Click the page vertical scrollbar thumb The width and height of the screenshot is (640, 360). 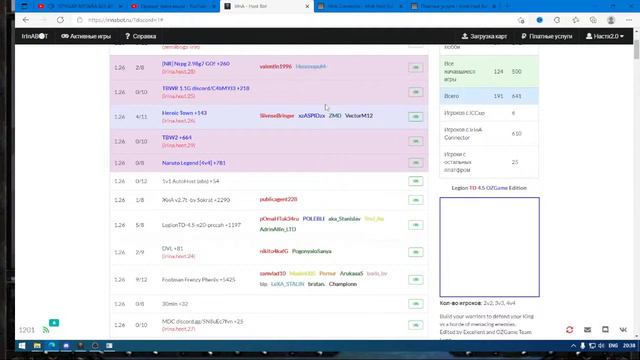636,50
